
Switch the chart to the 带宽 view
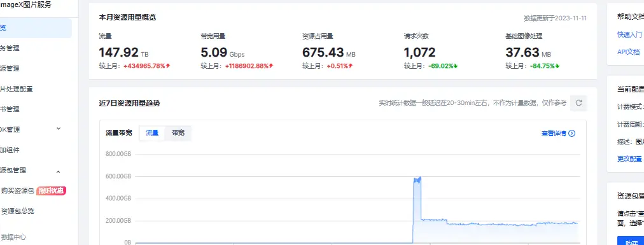(x=178, y=133)
